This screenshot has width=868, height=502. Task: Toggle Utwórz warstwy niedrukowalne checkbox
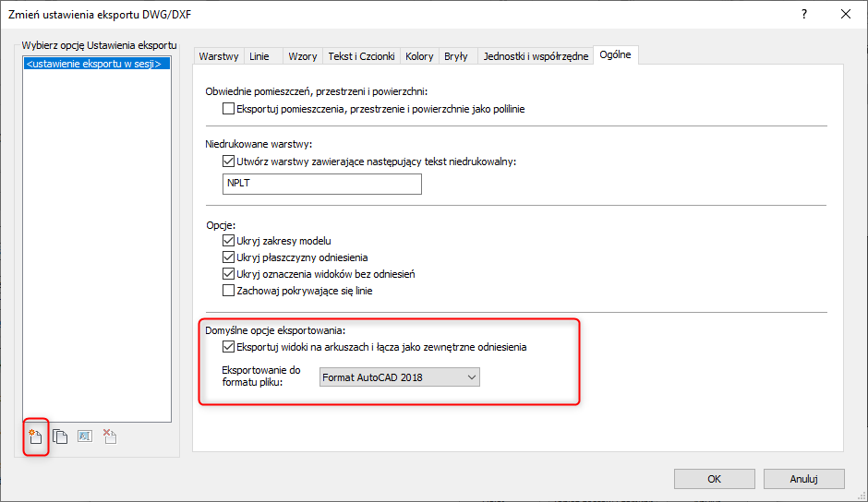coord(229,161)
